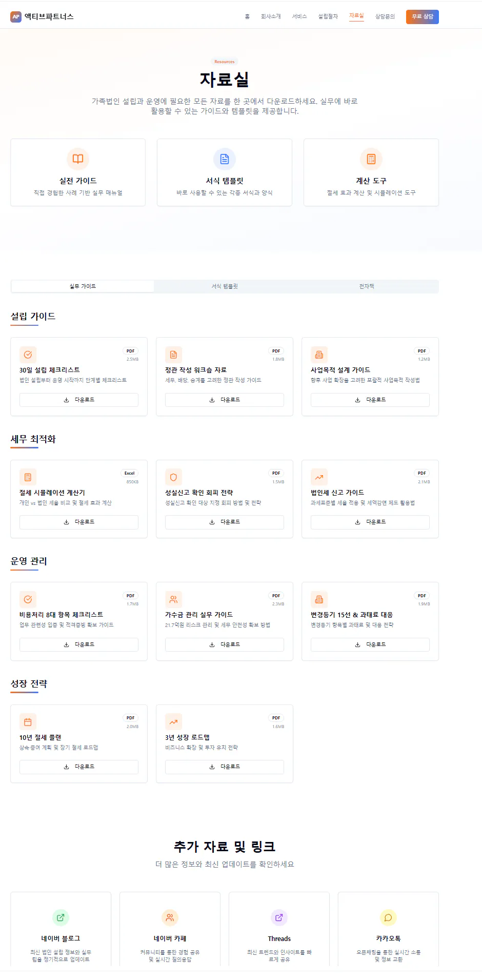Image resolution: width=482 pixels, height=980 pixels.
Task: Click the document icon above 서식 템플릿
Action: pyautogui.click(x=224, y=159)
